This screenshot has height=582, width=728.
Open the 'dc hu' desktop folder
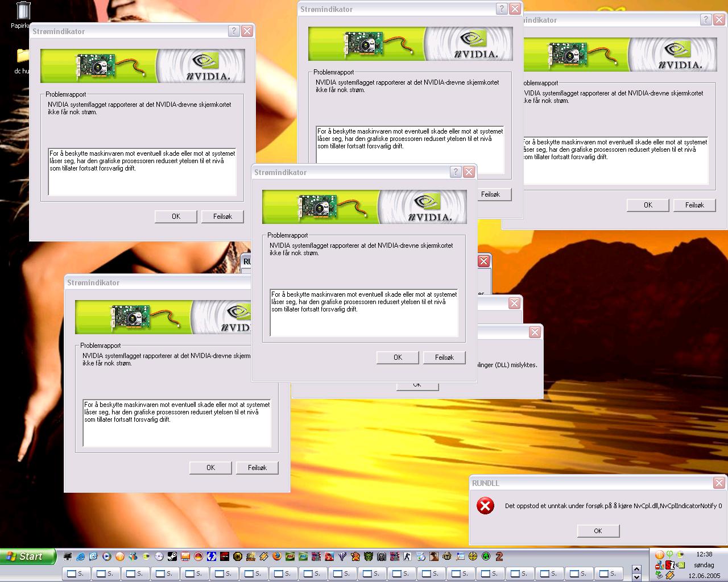click(x=23, y=56)
